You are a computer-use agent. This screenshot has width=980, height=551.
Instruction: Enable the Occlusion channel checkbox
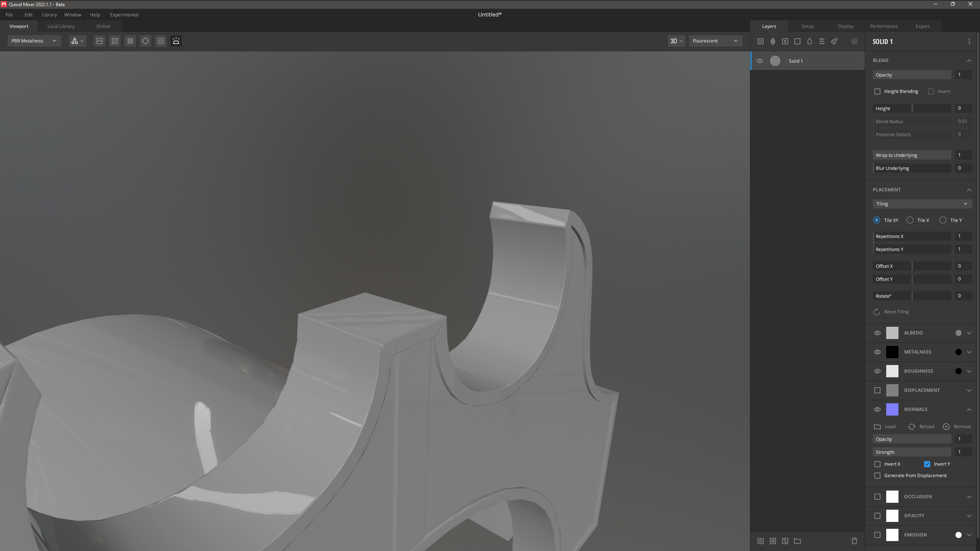(877, 497)
